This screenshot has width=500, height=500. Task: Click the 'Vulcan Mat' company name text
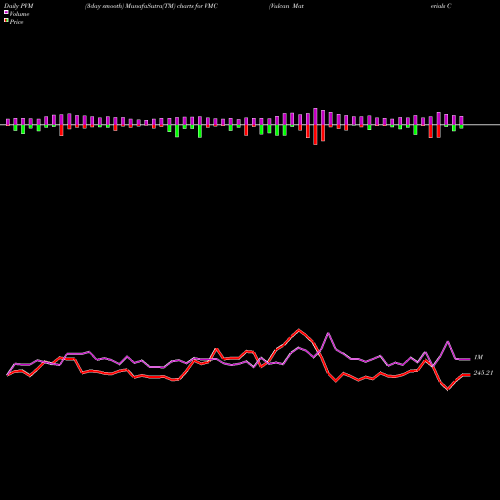point(286,6)
